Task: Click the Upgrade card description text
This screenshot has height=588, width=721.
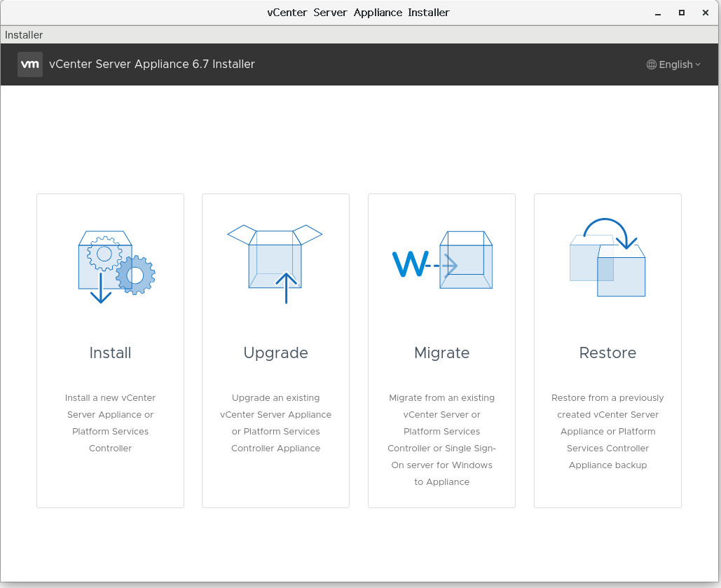Action: (x=275, y=423)
